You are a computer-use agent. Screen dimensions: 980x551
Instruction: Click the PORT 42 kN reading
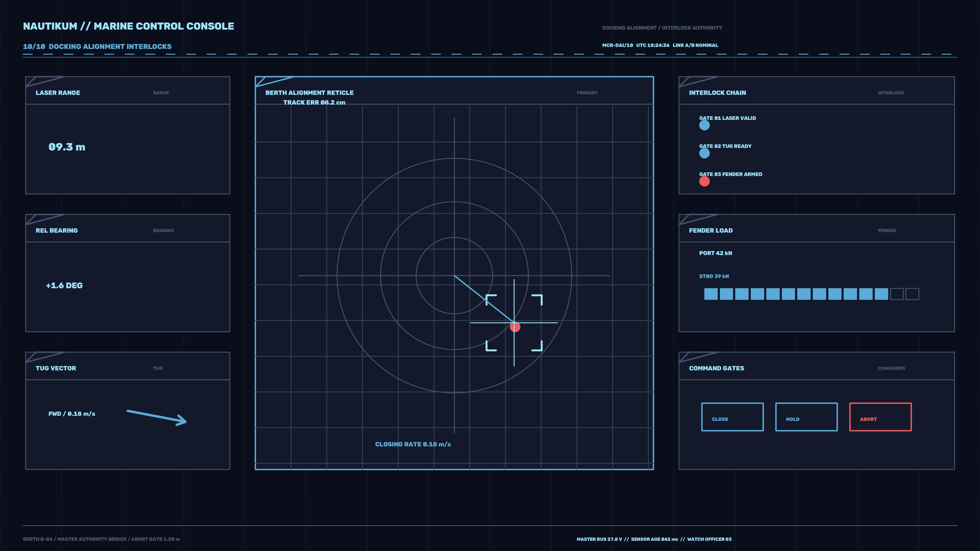716,253
